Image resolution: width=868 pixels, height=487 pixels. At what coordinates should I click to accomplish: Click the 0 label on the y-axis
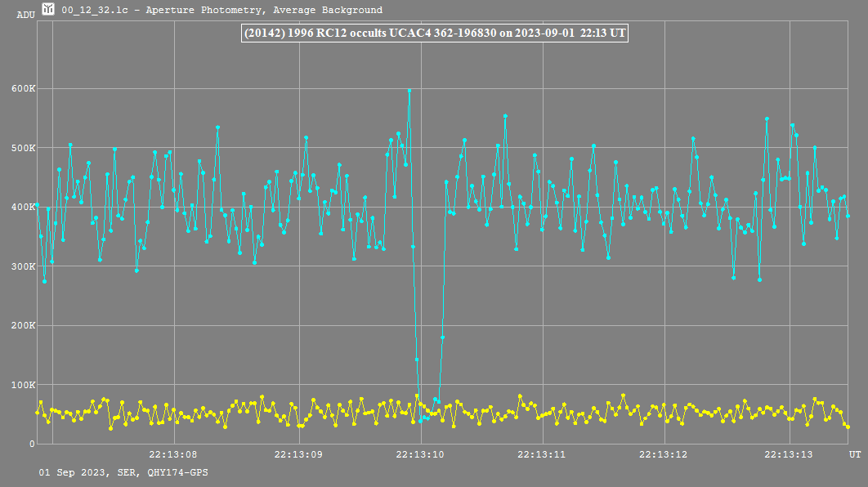tap(33, 444)
